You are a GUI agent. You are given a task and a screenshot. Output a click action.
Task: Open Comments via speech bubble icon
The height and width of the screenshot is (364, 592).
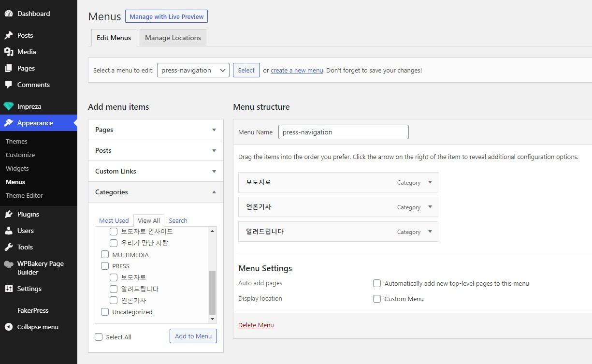click(x=9, y=85)
